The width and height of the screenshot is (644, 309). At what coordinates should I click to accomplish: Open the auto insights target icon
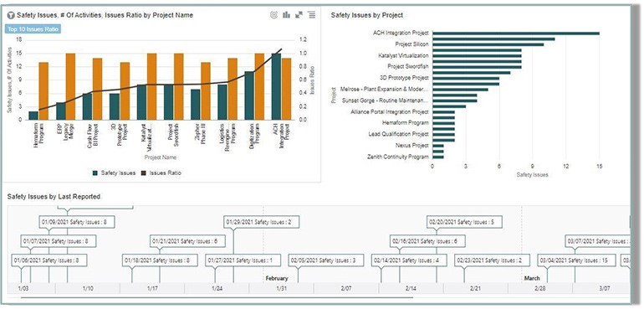pos(274,15)
